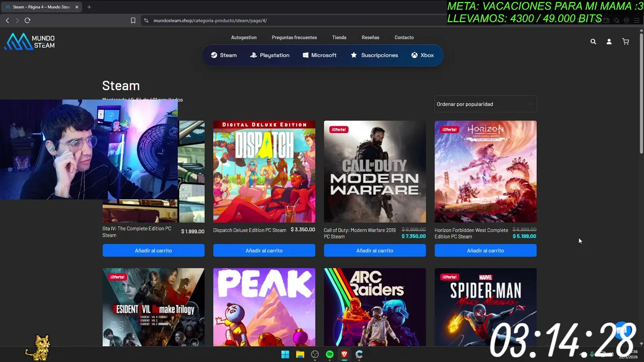Image resolution: width=644 pixels, height=362 pixels.
Task: Click the Gta IV: The Complete Edition title
Action: (137, 232)
